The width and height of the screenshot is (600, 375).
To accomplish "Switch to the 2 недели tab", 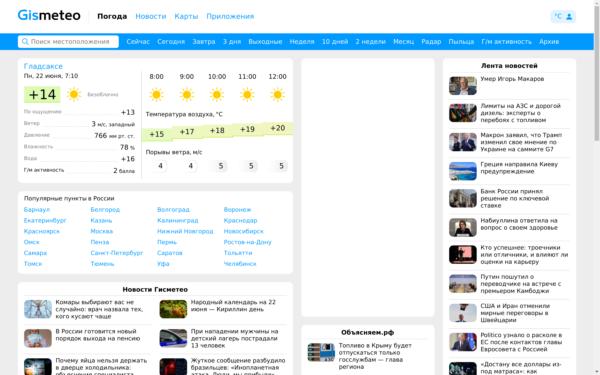I will [370, 41].
